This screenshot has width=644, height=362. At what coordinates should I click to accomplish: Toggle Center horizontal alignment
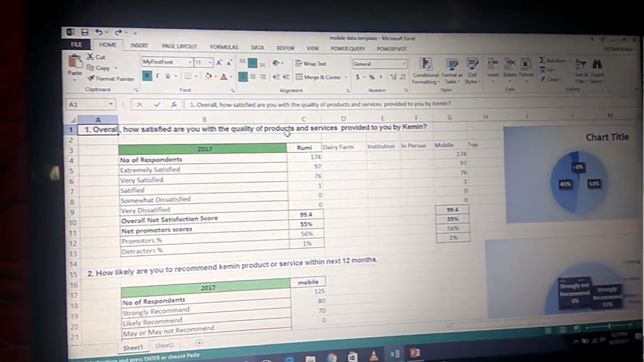point(253,77)
